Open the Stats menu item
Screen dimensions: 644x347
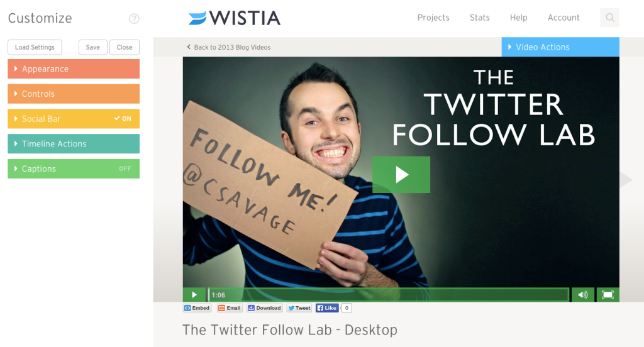[x=479, y=18]
